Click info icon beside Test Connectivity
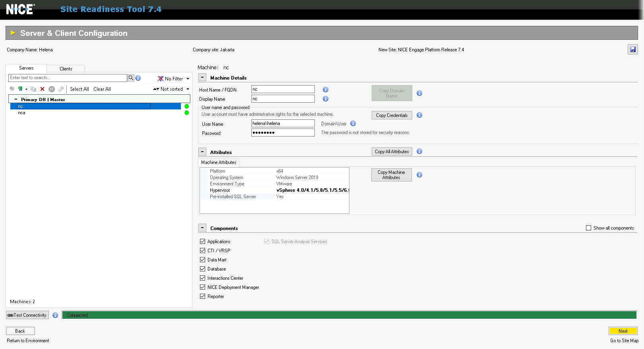The width and height of the screenshot is (644, 349). pyautogui.click(x=55, y=315)
